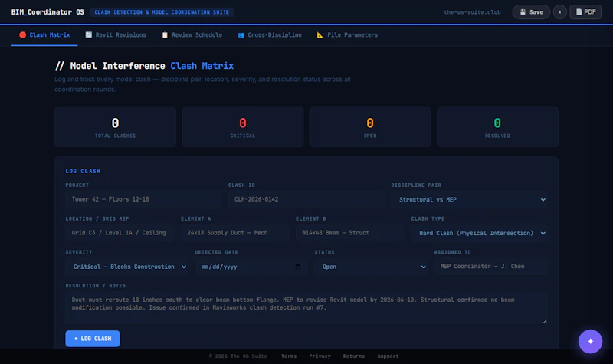Image resolution: width=613 pixels, height=364 pixels.
Task: Click the purple sparkle assistant button
Action: tap(590, 341)
